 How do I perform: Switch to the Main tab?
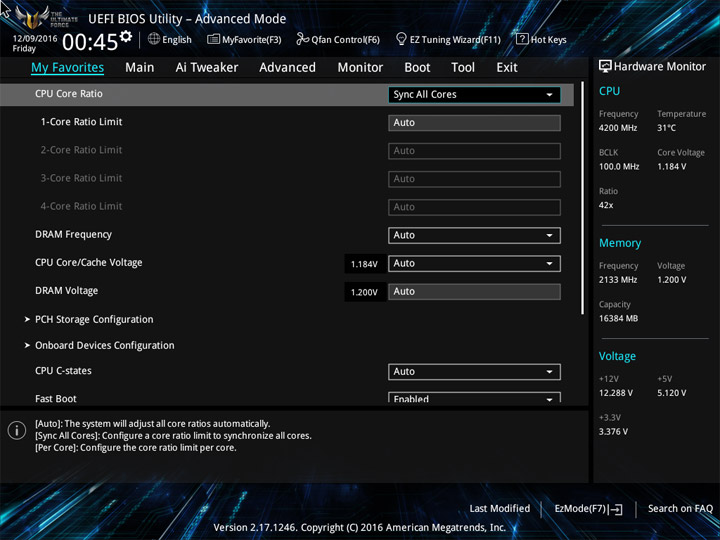point(140,68)
